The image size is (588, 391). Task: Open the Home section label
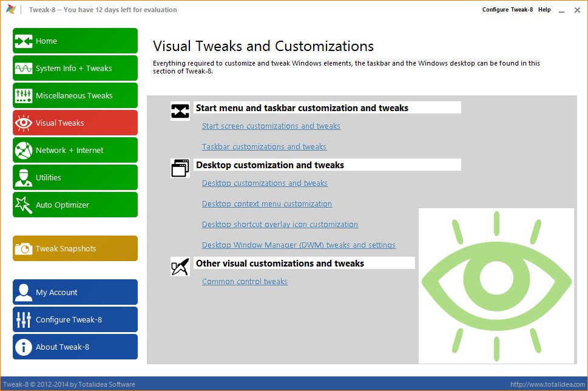pyautogui.click(x=47, y=41)
